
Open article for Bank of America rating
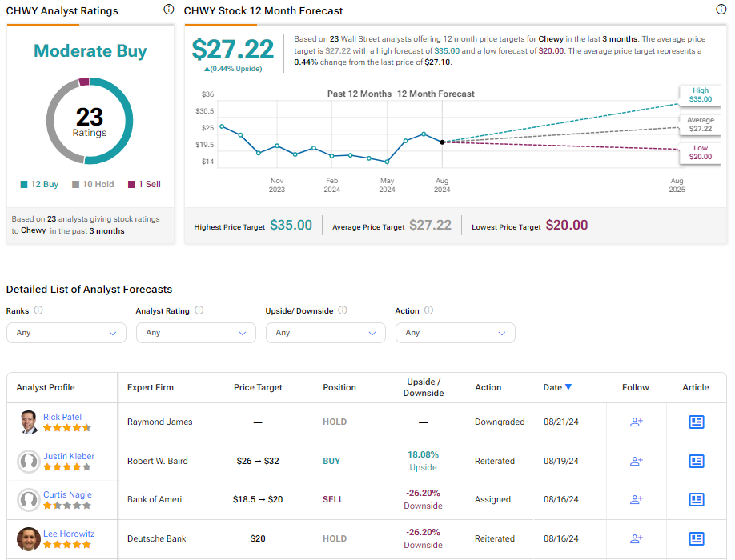click(x=696, y=499)
